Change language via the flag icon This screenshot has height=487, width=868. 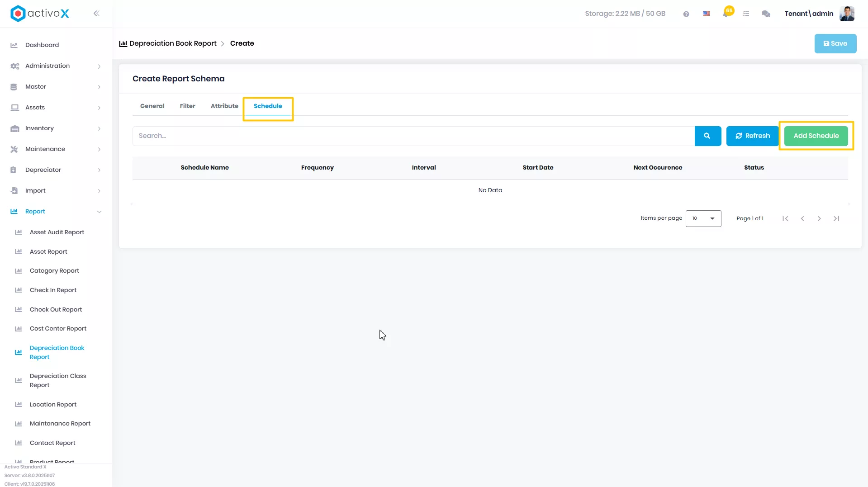pos(706,14)
